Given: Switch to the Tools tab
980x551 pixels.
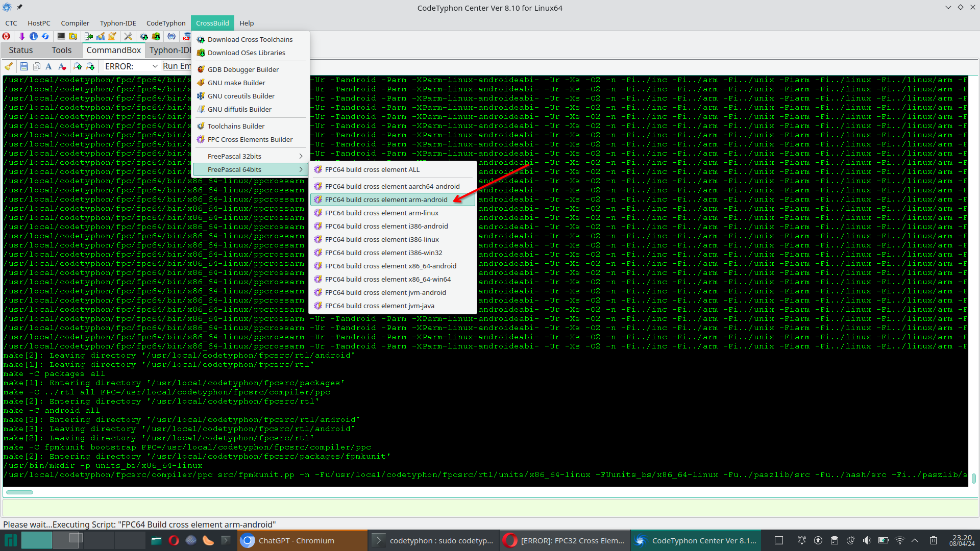Looking at the screenshot, I should [62, 50].
